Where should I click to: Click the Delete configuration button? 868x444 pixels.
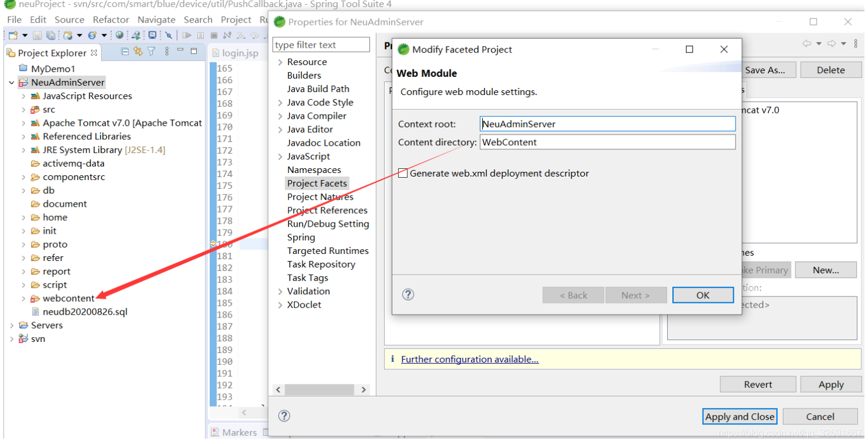click(831, 70)
